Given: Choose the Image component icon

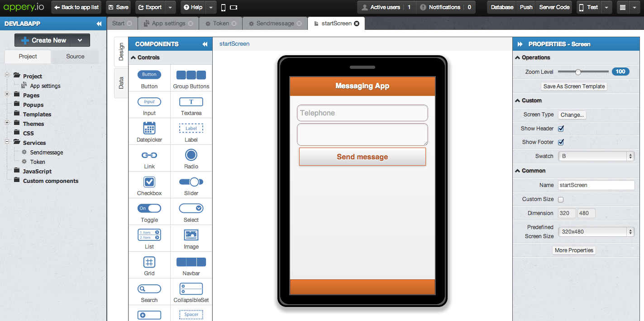Looking at the screenshot, I should pyautogui.click(x=191, y=235).
